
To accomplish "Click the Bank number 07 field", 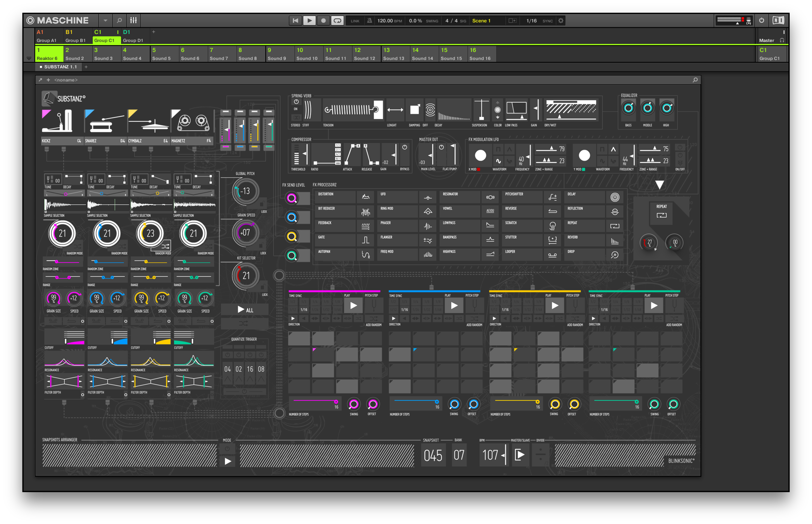I will coord(459,455).
